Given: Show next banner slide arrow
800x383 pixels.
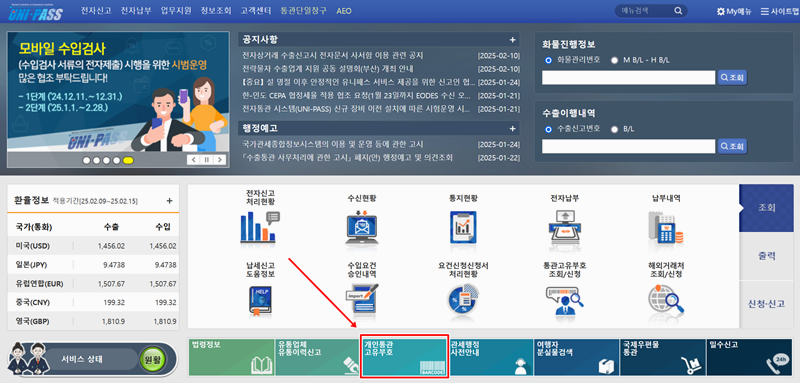Looking at the screenshot, I should pos(219,160).
